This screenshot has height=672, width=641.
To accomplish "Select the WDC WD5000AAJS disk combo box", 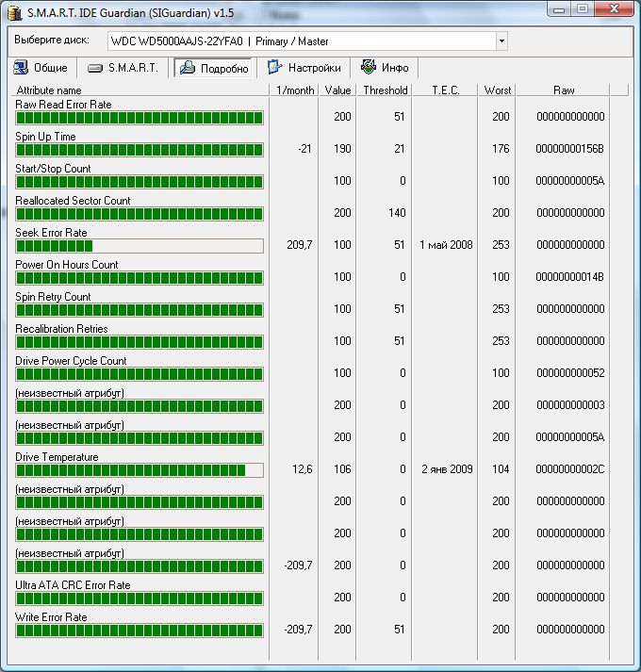I will 302,41.
